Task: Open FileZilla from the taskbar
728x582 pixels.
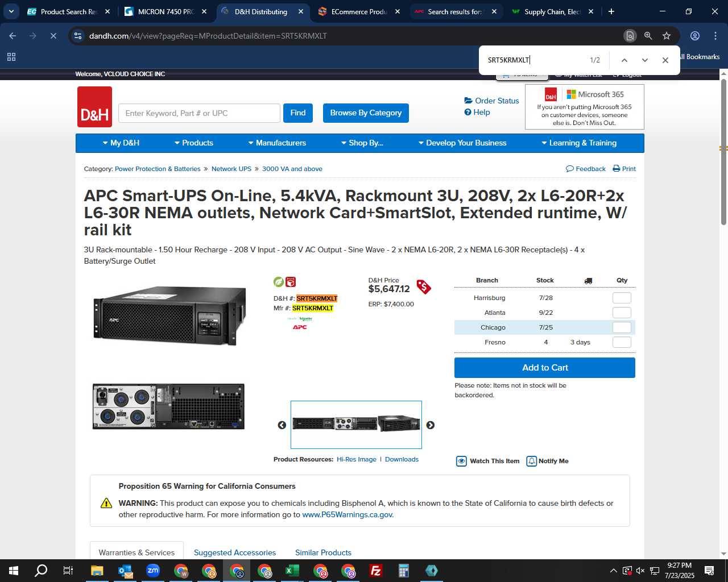Action: [x=376, y=571]
